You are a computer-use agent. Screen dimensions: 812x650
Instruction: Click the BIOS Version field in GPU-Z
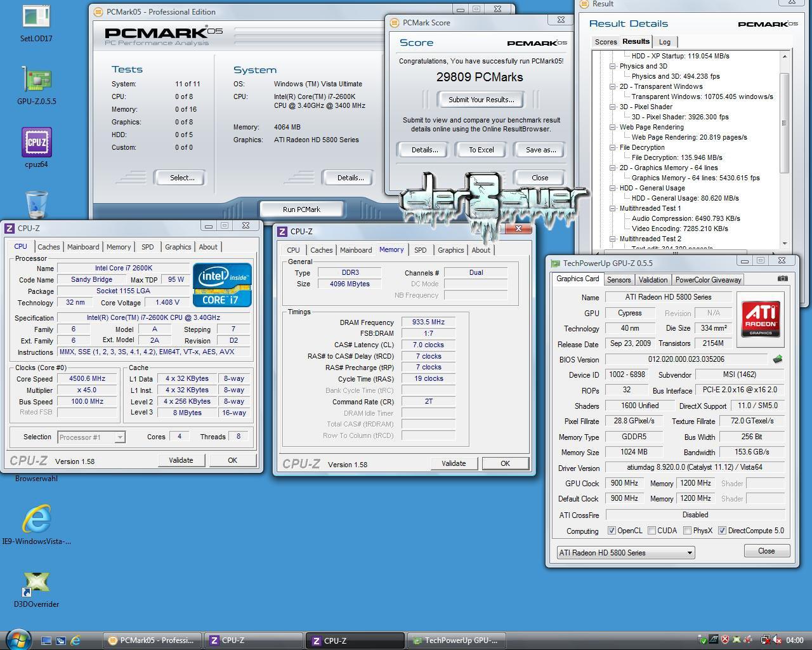point(686,359)
